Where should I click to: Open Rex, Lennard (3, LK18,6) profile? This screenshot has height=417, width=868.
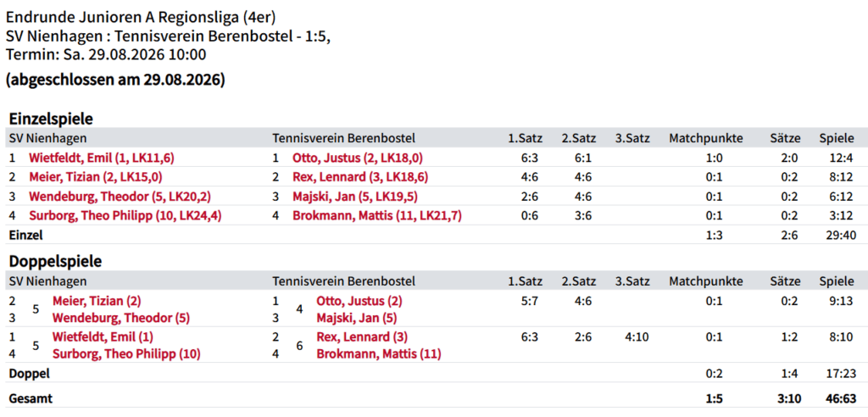(x=360, y=177)
